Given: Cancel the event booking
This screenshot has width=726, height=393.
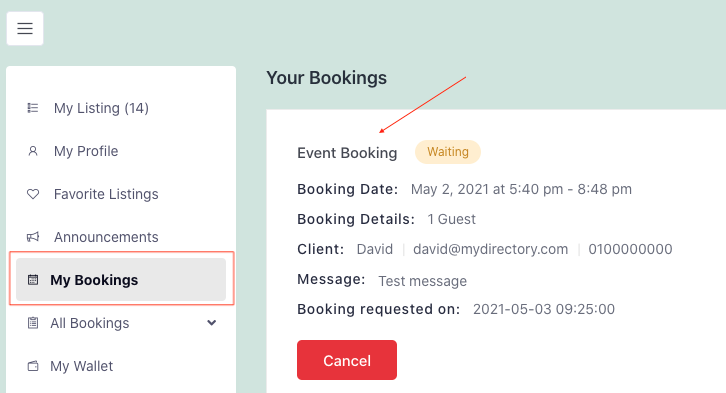Looking at the screenshot, I should pyautogui.click(x=347, y=360).
